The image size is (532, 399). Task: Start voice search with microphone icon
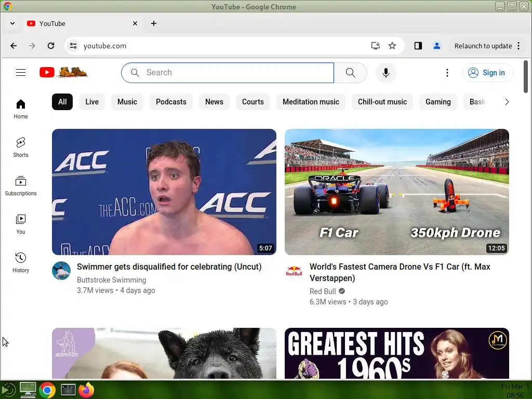click(386, 73)
